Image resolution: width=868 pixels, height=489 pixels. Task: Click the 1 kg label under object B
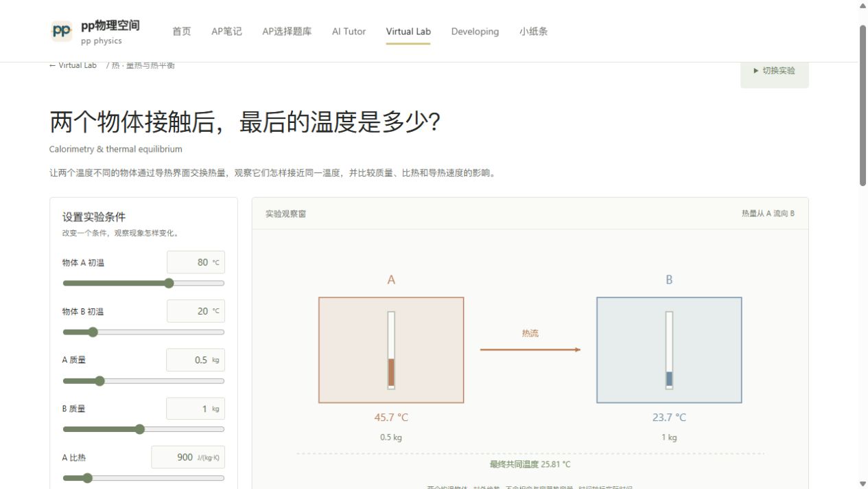click(x=669, y=437)
